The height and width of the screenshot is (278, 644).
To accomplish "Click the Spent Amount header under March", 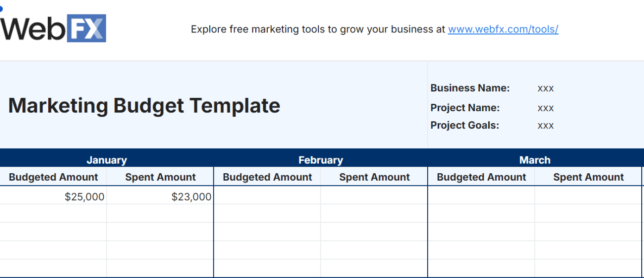I will coord(588,177).
